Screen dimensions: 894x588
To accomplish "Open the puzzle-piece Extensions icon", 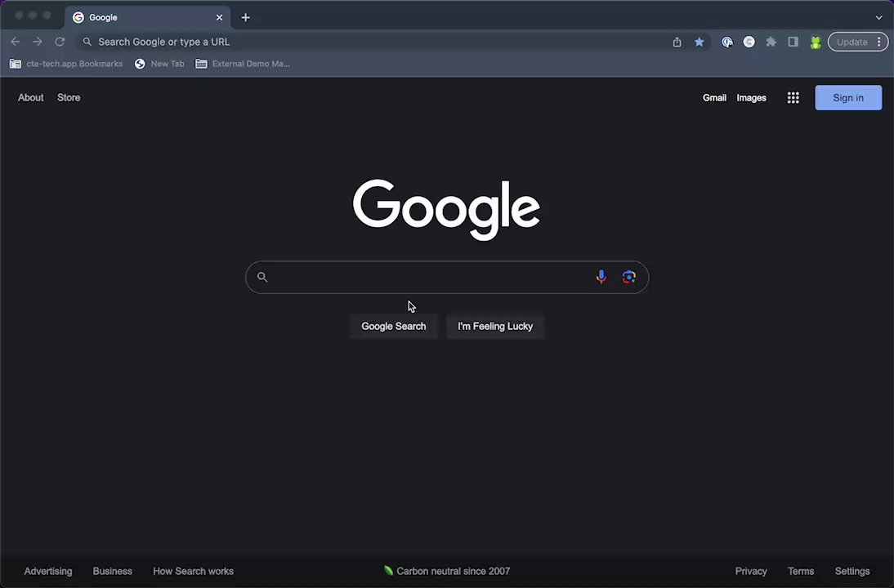I will click(x=771, y=42).
